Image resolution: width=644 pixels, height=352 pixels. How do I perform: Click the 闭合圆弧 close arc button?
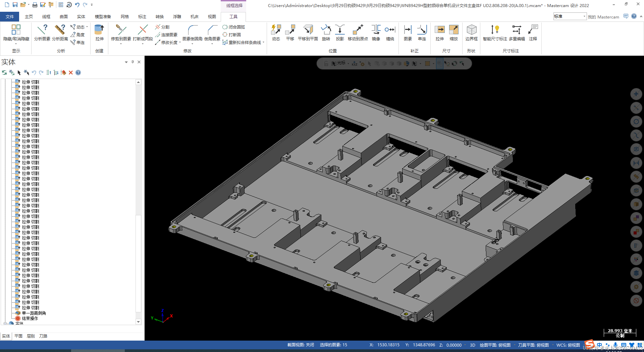[234, 27]
